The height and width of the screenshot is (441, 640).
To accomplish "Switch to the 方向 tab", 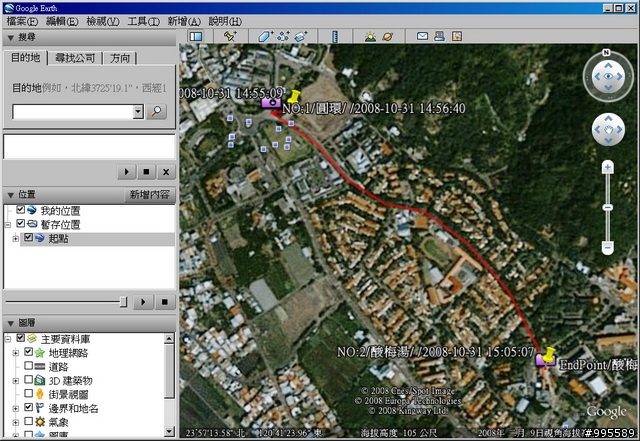I will pyautogui.click(x=120, y=58).
